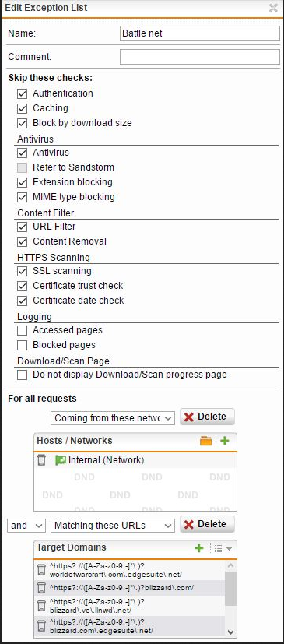
Task: Open Coming from these networks dropdown
Action: (113, 418)
